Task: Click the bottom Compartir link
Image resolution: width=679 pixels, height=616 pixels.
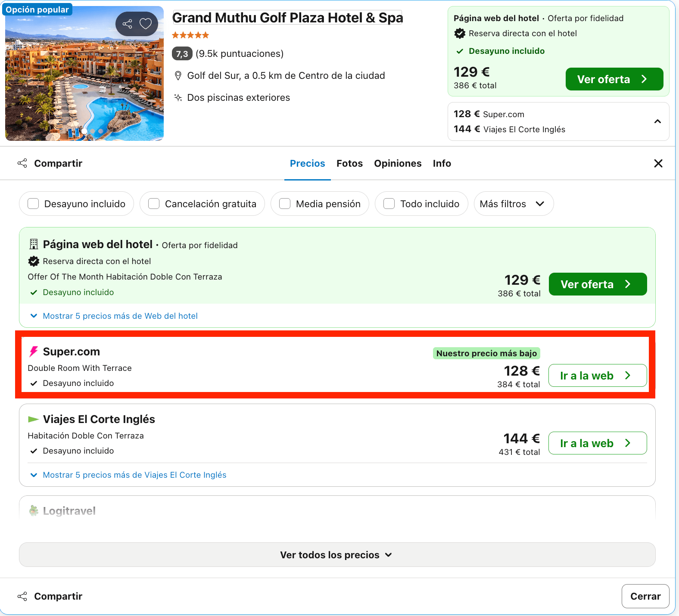Action: pos(58,596)
